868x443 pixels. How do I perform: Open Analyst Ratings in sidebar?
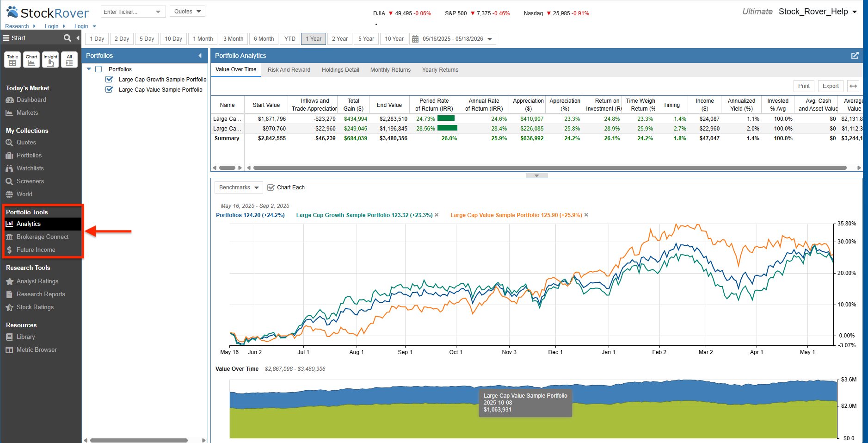[x=37, y=281]
